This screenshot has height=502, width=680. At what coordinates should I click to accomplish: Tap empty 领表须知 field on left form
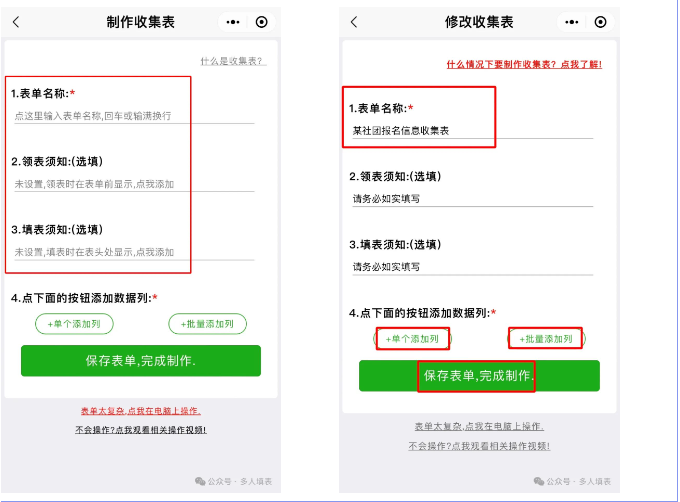coord(134,184)
